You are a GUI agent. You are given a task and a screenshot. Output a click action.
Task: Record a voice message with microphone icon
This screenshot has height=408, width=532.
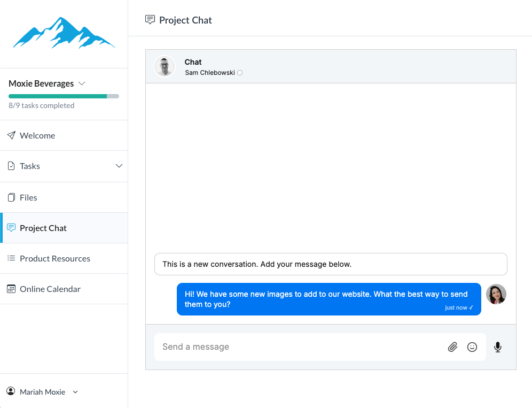[498, 347]
